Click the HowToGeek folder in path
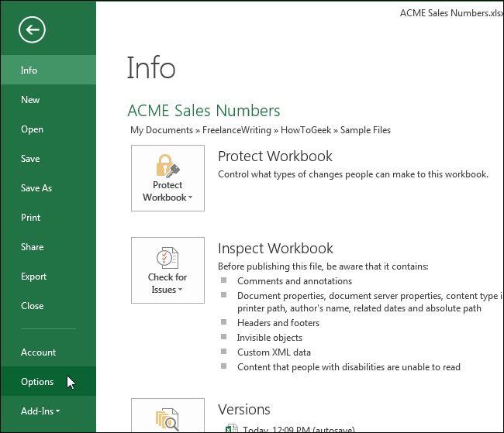Screen dimensions: 504x433 coord(302,130)
